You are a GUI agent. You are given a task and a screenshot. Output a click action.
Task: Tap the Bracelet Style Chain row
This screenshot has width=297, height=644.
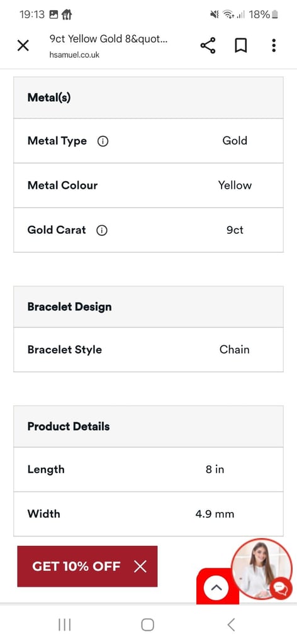pos(148,350)
